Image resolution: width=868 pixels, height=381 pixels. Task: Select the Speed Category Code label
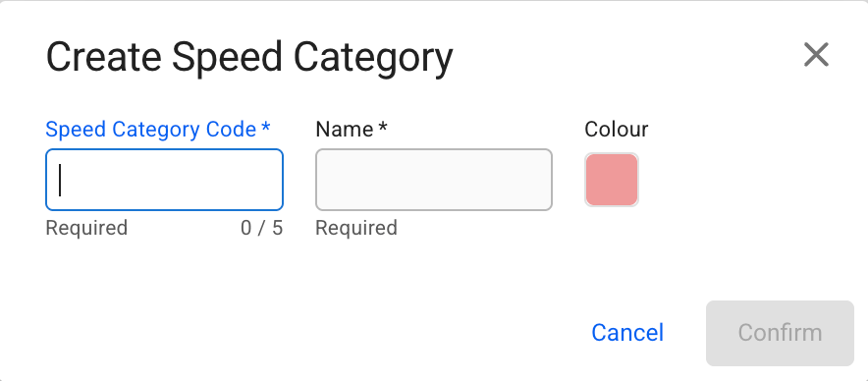[150, 129]
